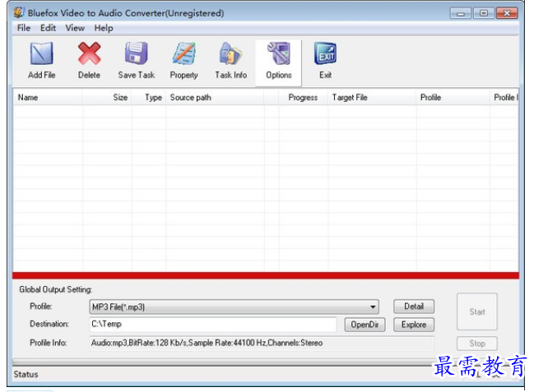Open the File menu
This screenshot has height=392, width=534.
[24, 28]
